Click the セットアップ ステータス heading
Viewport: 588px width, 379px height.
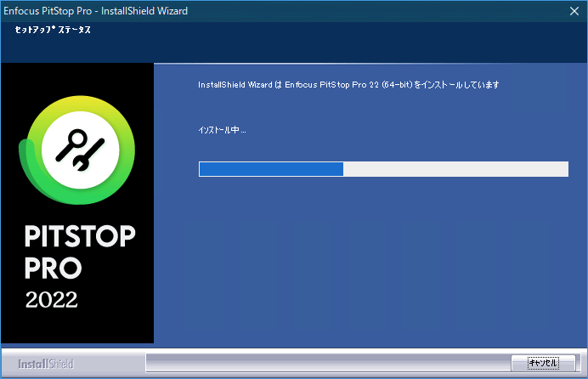(x=53, y=30)
